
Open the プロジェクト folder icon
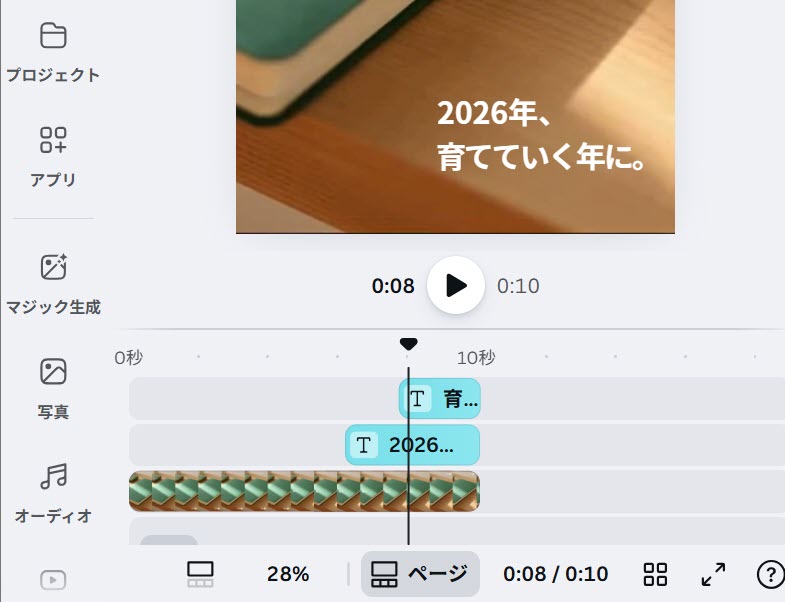53,36
